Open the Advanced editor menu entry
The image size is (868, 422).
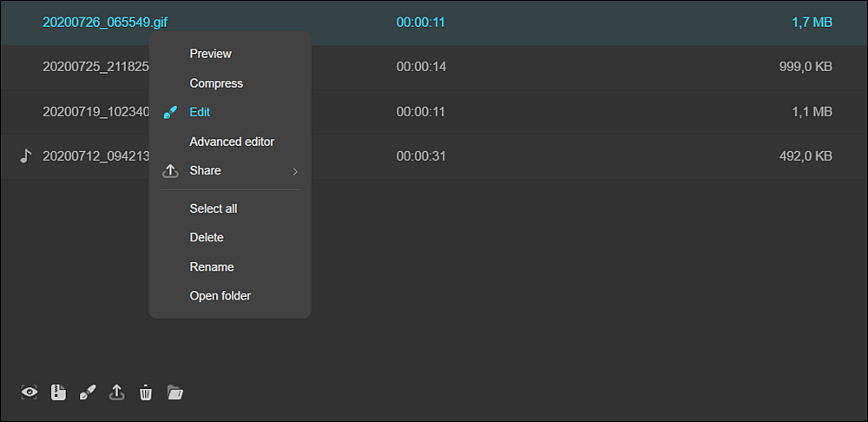click(x=232, y=142)
